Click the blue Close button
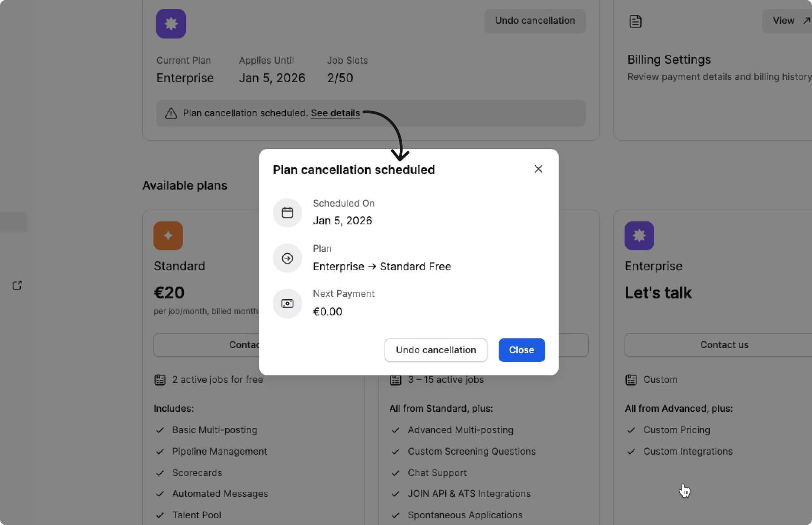812x525 pixels. click(x=522, y=350)
